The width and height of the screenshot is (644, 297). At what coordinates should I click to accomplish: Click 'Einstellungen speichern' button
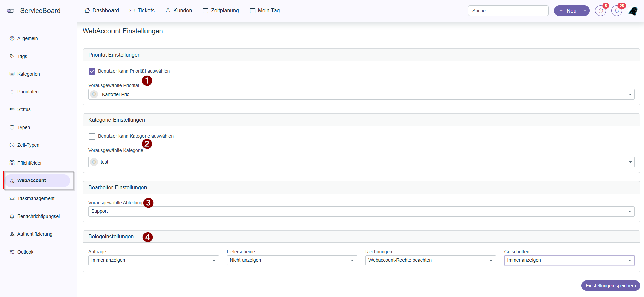coord(610,286)
